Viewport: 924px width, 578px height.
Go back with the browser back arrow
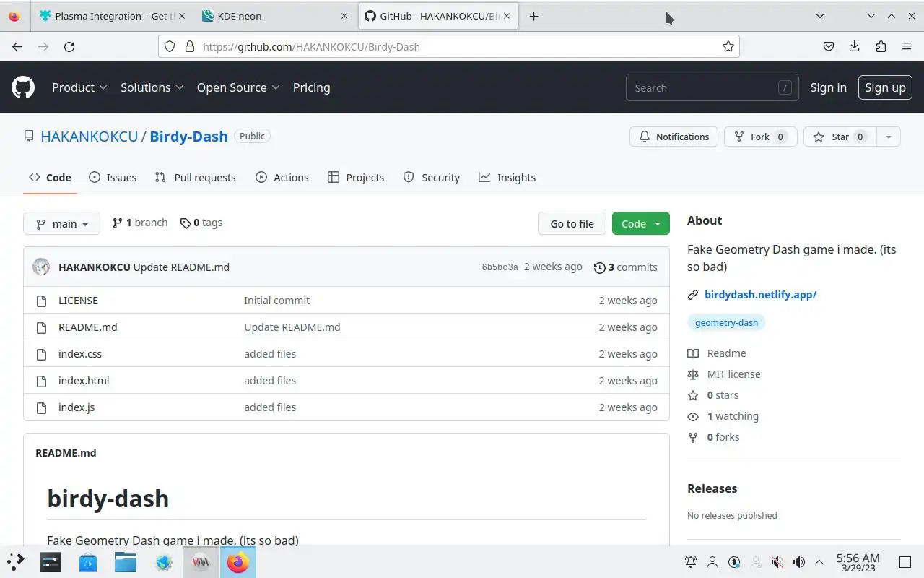coord(17,46)
